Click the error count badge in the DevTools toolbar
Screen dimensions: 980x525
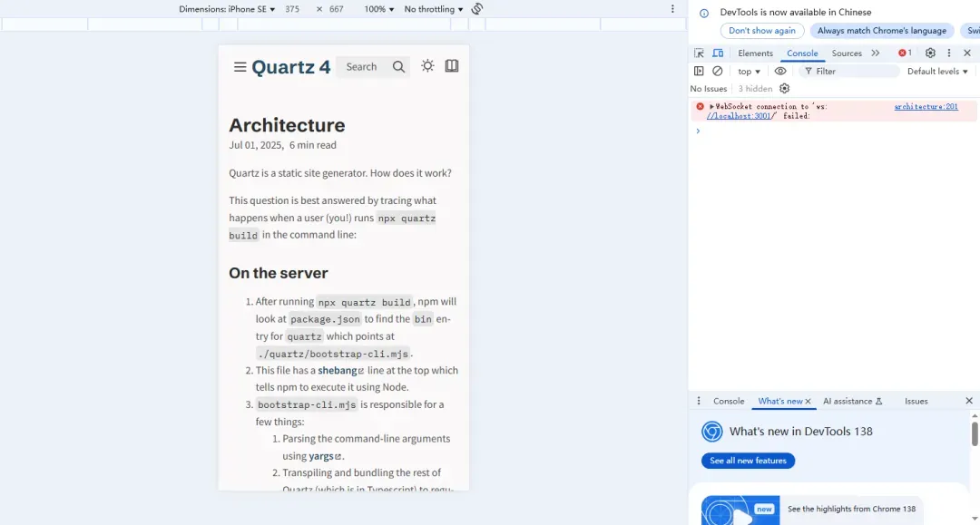(x=905, y=53)
